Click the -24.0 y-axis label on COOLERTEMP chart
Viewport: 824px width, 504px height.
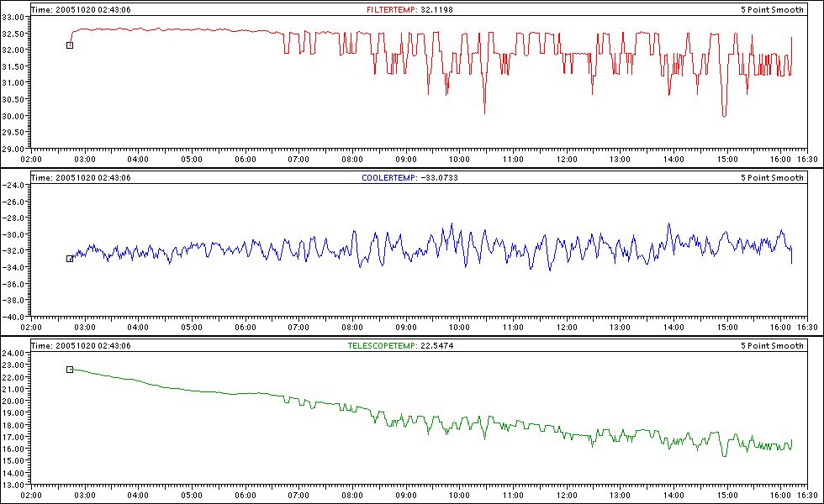tap(13, 185)
